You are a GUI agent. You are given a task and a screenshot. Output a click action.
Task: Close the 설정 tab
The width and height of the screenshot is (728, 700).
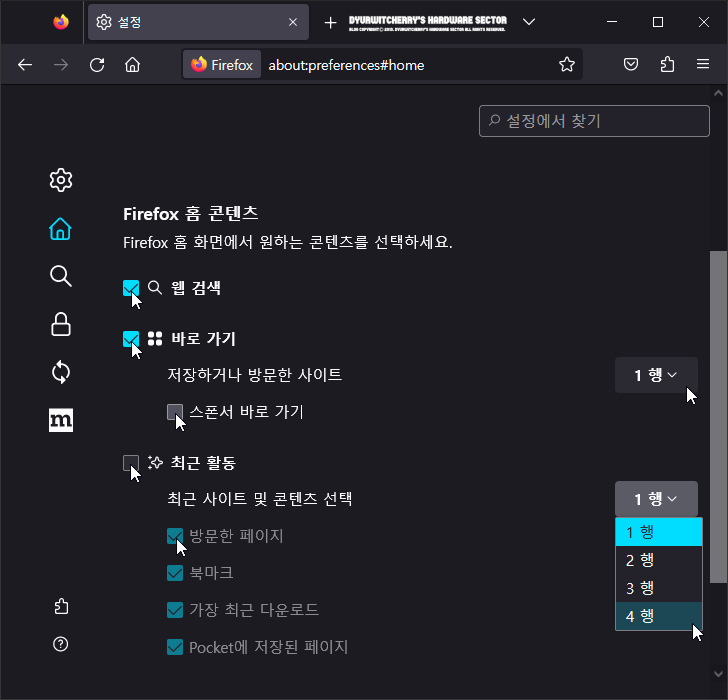pyautogui.click(x=292, y=22)
